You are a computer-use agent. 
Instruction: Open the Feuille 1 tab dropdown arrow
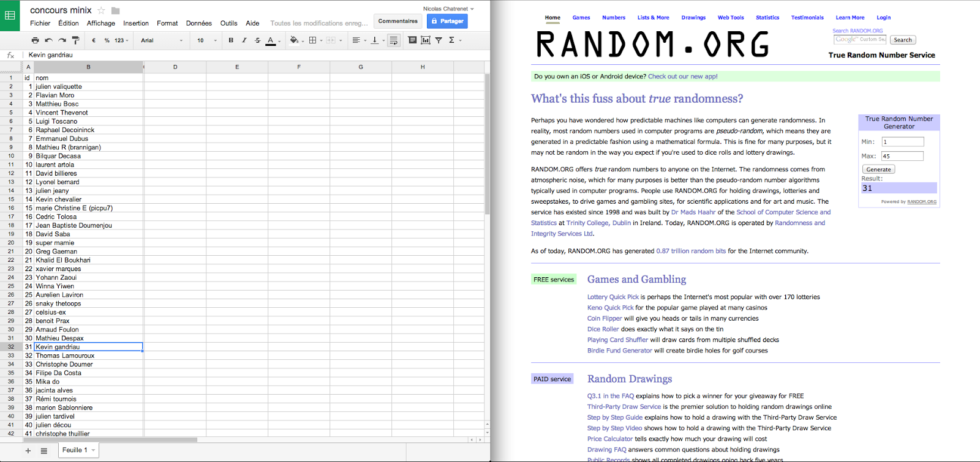[x=93, y=450]
